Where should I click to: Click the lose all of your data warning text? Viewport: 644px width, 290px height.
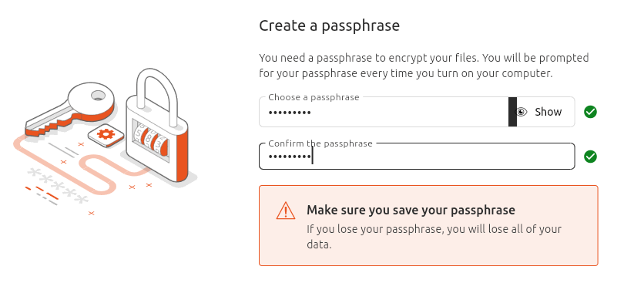[x=434, y=237]
